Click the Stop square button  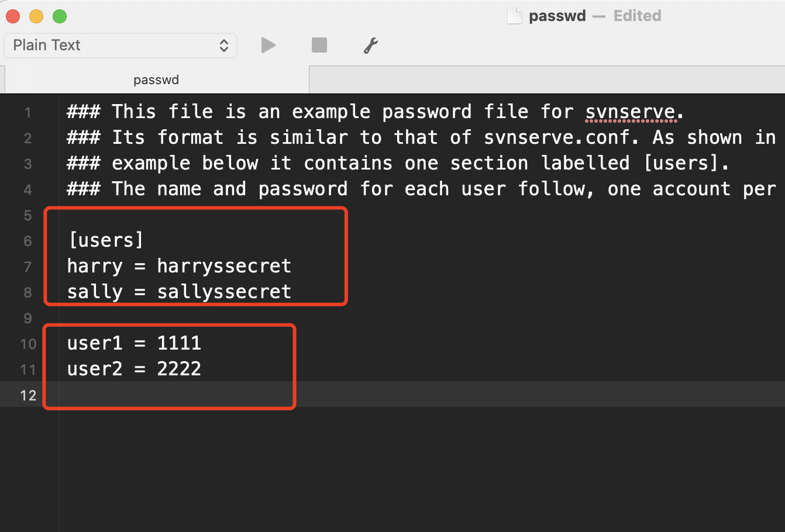click(319, 45)
